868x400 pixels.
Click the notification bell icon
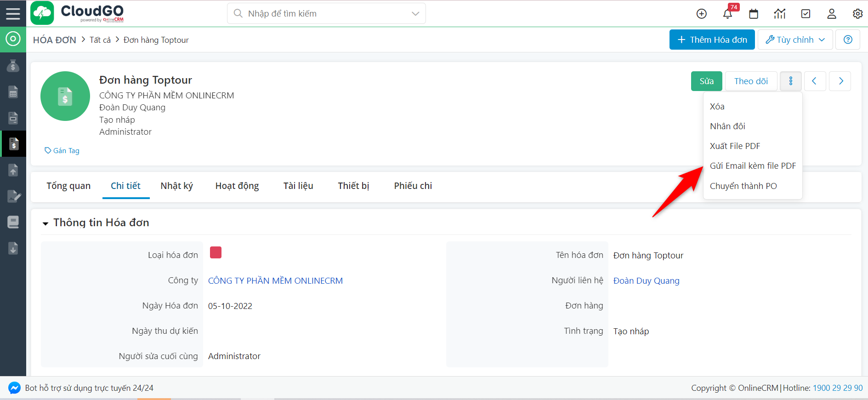tap(727, 14)
